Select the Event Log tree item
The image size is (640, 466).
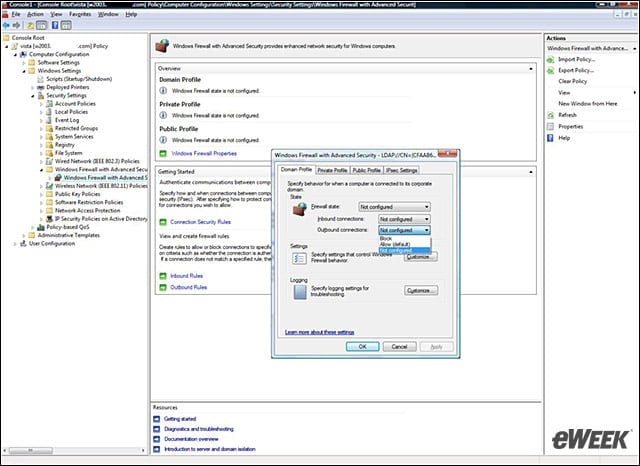pyautogui.click(x=67, y=120)
